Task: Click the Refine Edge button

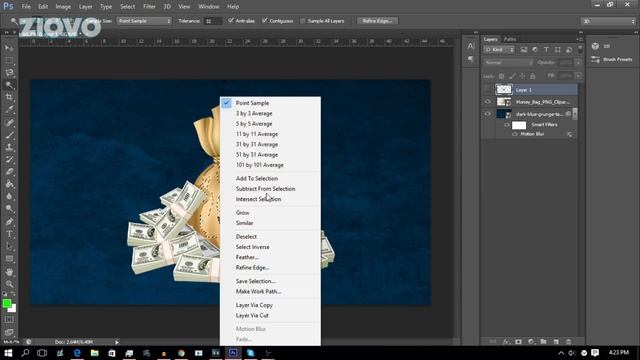Action: (x=377, y=21)
